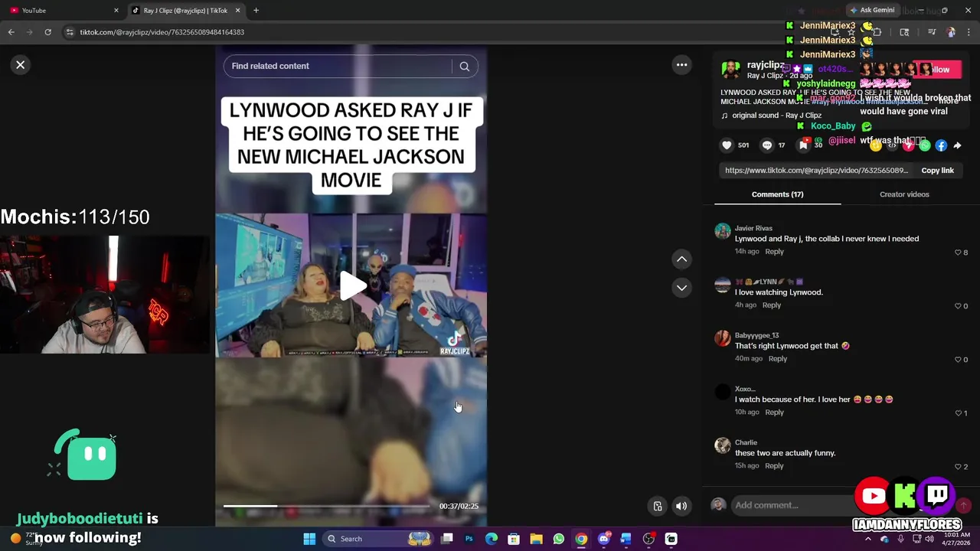Like Babyygee_13's comment
Viewport: 980px width, 551px height.
(958, 360)
